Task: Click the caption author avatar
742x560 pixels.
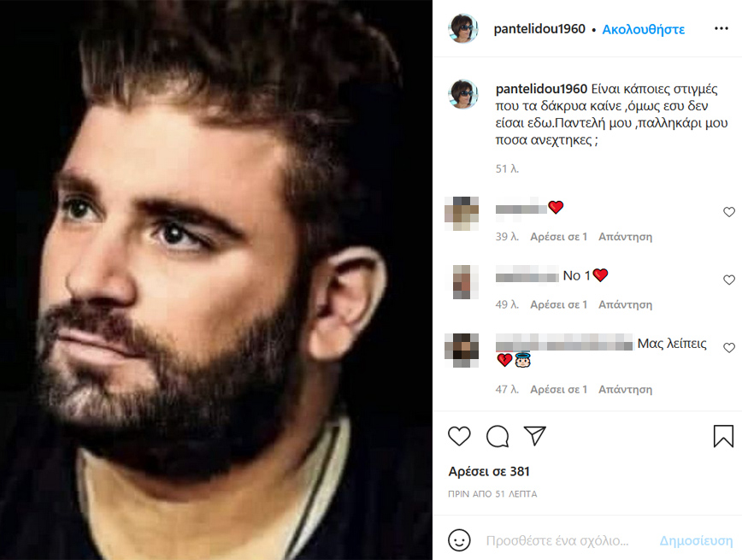Action: (x=462, y=94)
